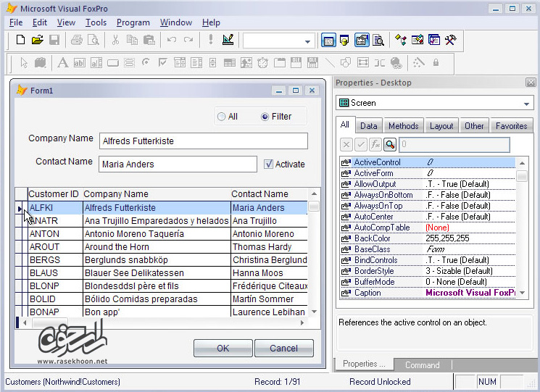Image resolution: width=540 pixels, height=392 pixels.
Task: Click the Company Name column header
Action: click(x=157, y=194)
